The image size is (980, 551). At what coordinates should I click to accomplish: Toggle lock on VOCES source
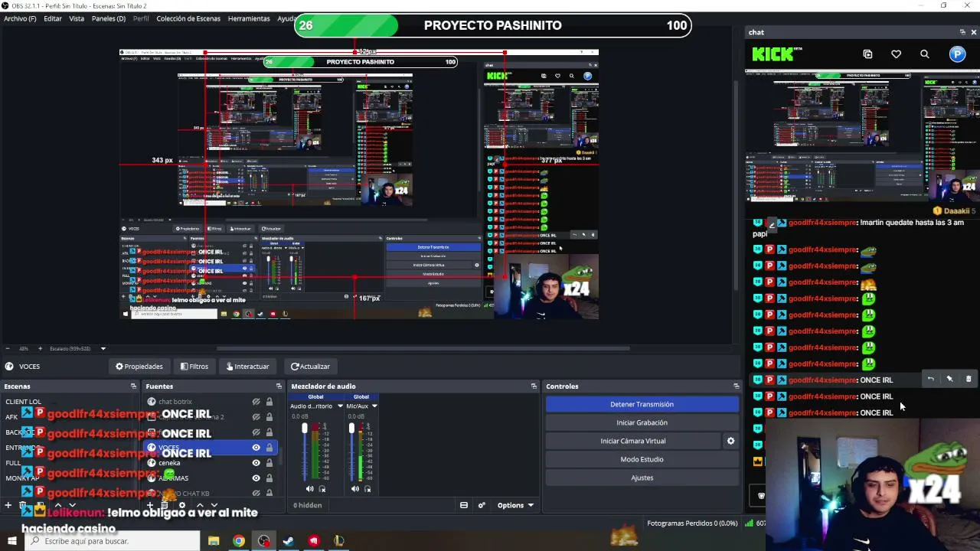(x=269, y=448)
